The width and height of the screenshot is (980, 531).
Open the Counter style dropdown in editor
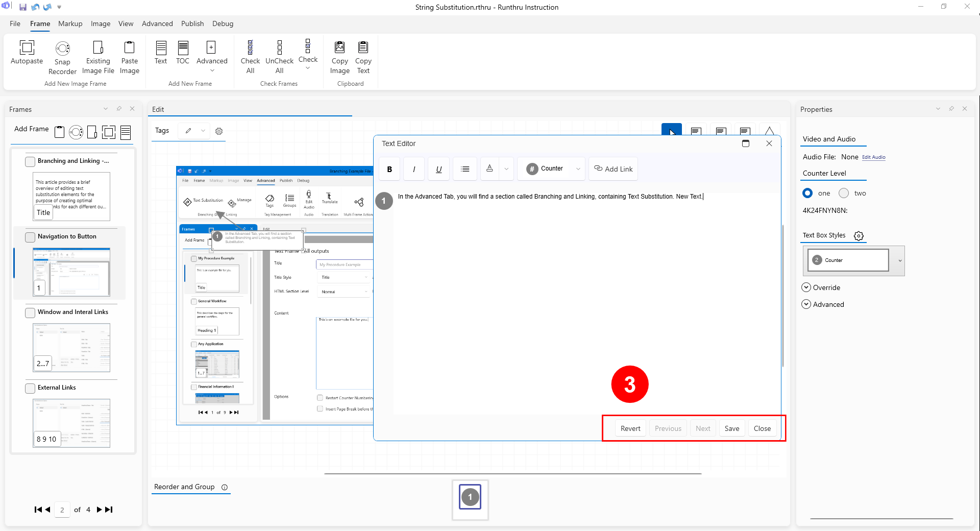click(578, 169)
